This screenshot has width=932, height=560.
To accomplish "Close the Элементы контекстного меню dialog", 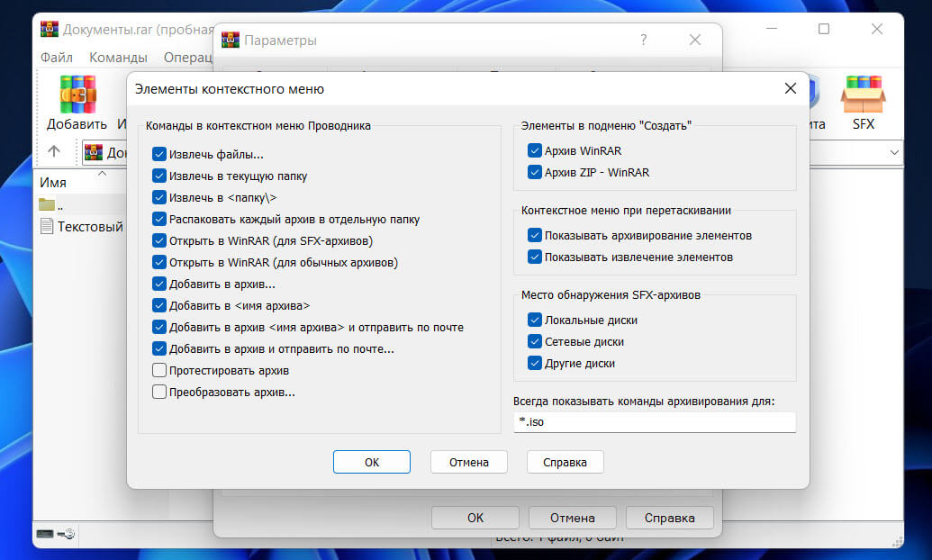I will tap(790, 88).
